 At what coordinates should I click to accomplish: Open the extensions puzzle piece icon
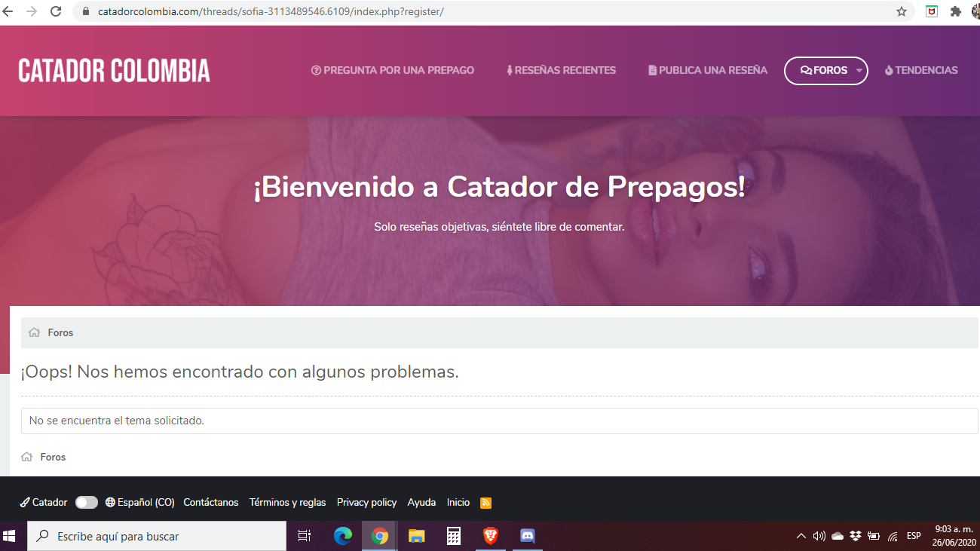956,11
